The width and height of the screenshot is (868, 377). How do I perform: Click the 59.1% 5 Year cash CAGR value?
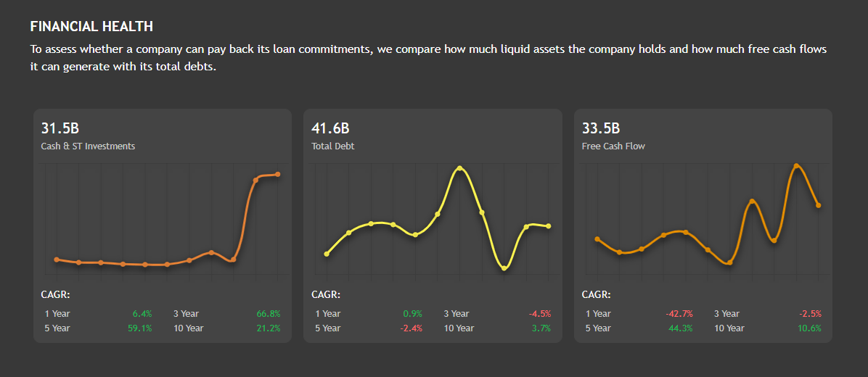click(x=140, y=328)
